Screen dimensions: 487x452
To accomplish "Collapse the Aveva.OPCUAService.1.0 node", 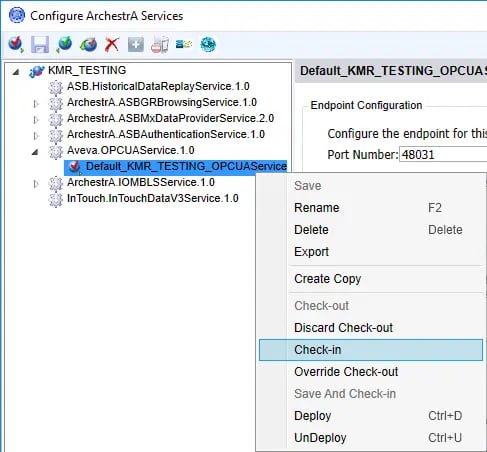I will pyautogui.click(x=35, y=152).
